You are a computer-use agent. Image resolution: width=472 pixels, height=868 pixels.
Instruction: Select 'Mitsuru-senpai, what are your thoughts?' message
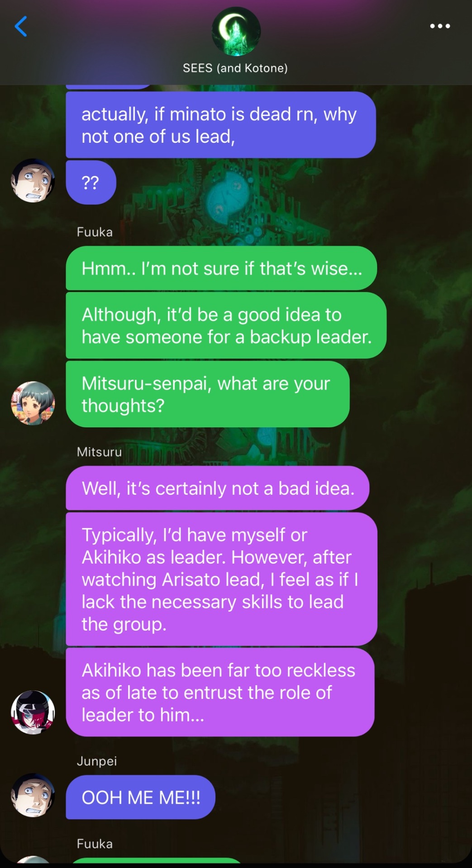point(208,394)
